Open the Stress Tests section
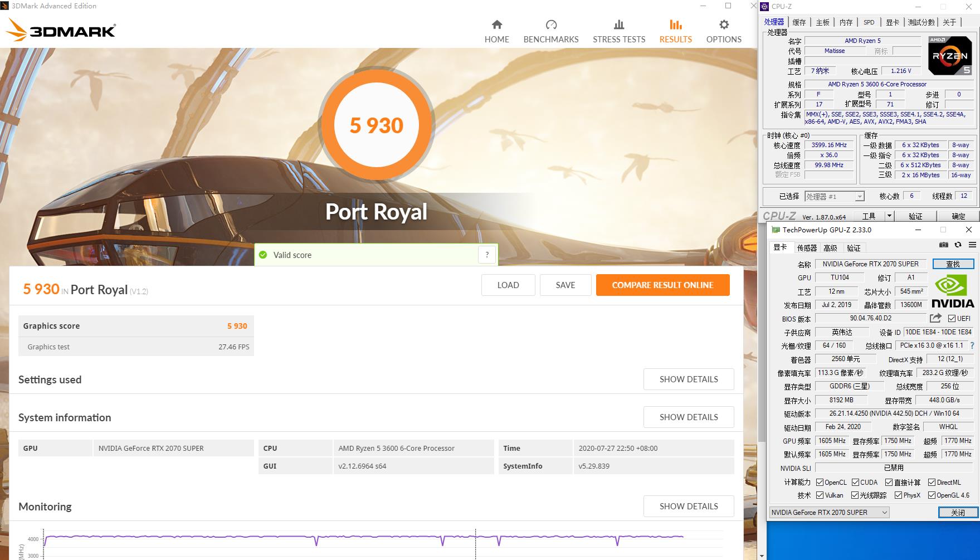980x560 pixels. point(618,31)
